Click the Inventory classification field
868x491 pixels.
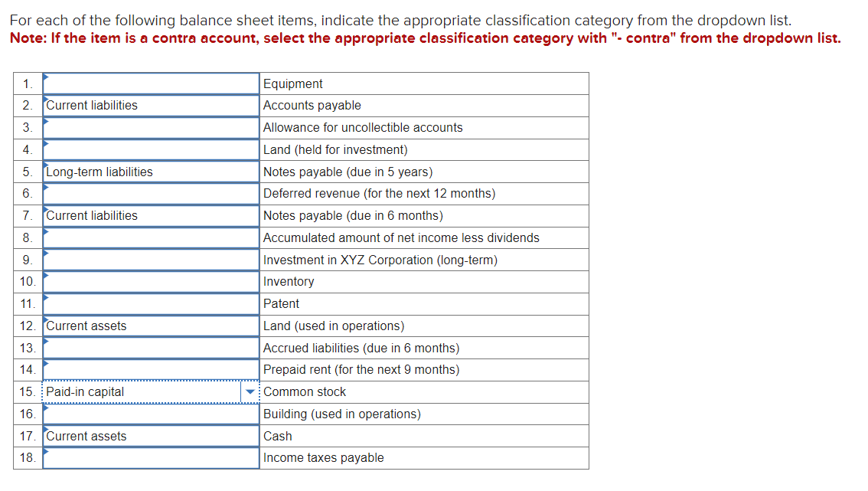pyautogui.click(x=149, y=281)
